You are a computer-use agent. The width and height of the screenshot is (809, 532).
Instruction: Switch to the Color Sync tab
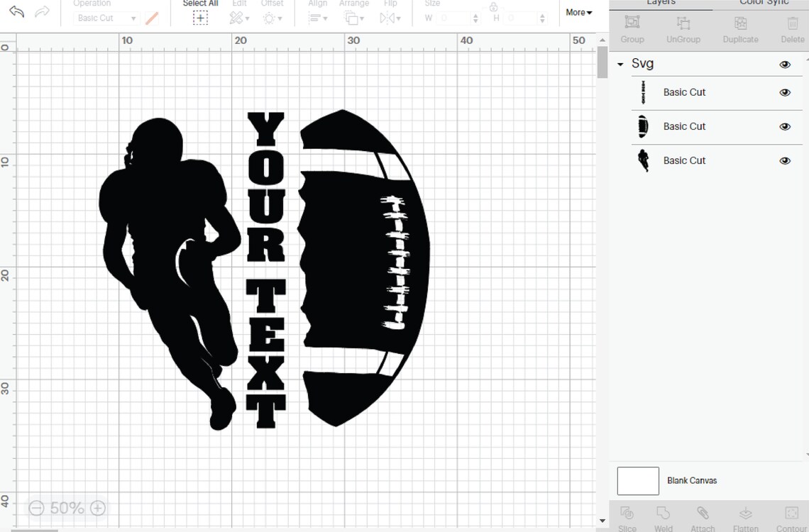[764, 4]
